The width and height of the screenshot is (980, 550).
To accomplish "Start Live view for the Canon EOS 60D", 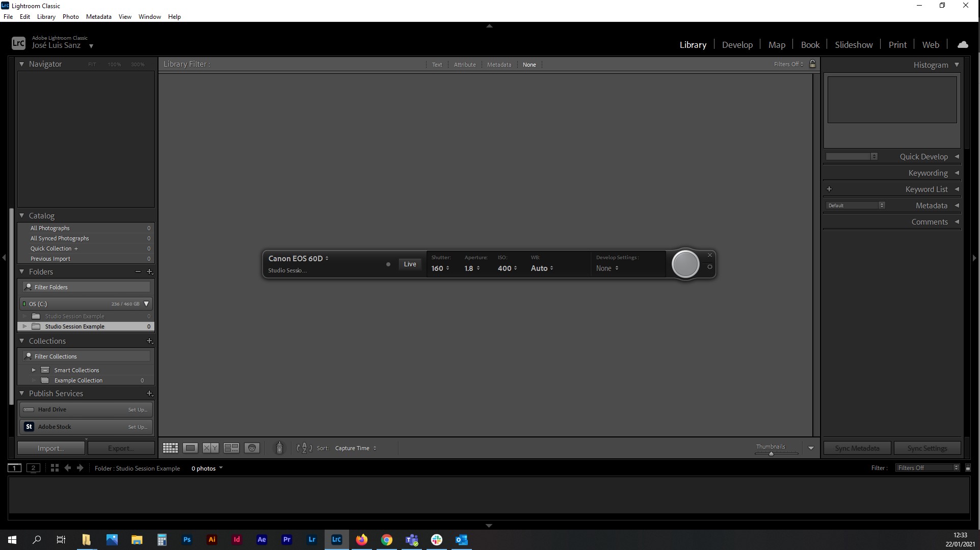I will [x=410, y=264].
